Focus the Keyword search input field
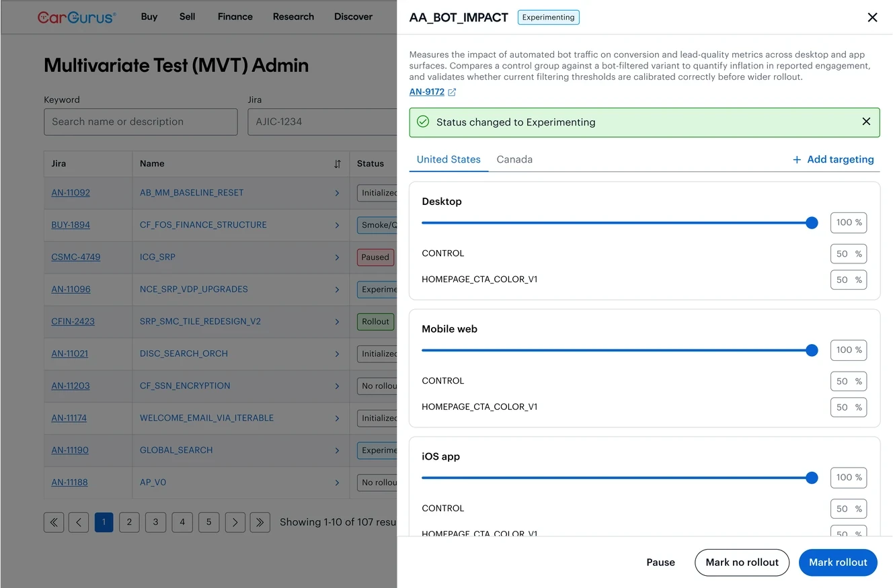Viewport: 893px width, 588px height. [x=141, y=122]
